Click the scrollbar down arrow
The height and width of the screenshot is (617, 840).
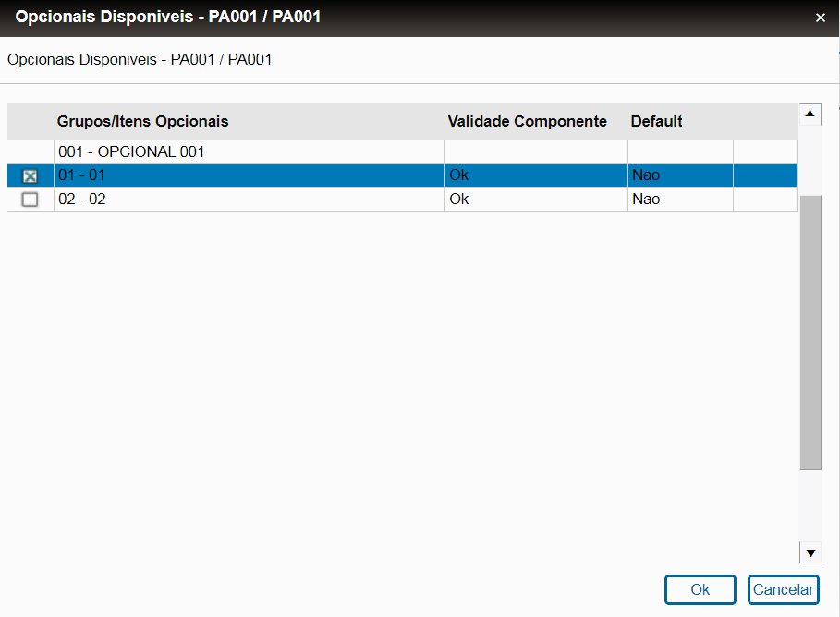810,553
